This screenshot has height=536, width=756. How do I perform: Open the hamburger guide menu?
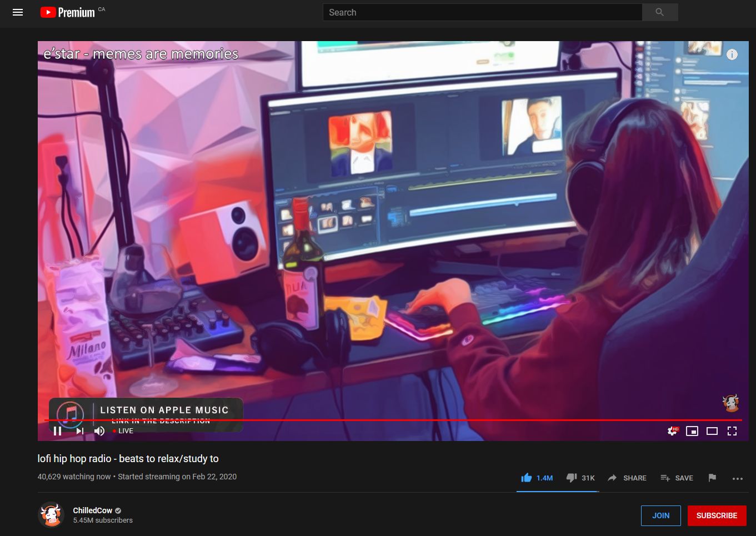coord(18,12)
